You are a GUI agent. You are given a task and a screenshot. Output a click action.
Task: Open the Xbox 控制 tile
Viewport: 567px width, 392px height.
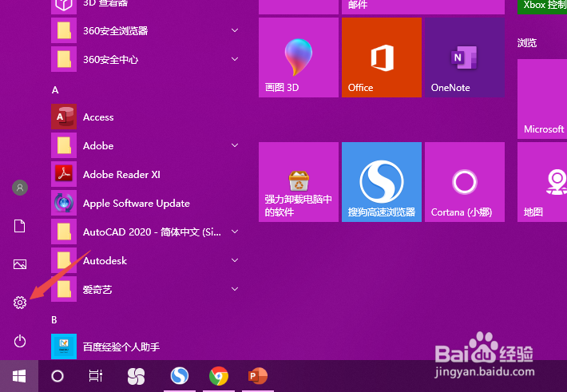click(x=542, y=6)
